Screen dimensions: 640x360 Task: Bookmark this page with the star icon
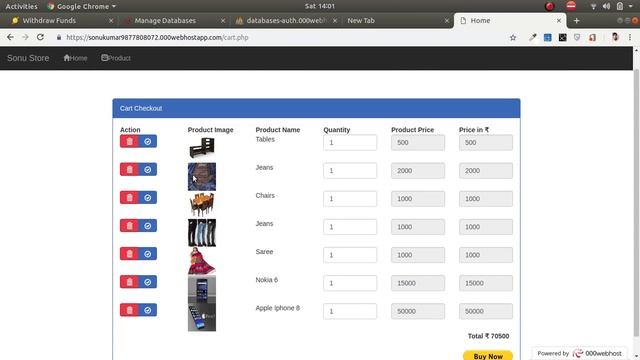(x=513, y=38)
